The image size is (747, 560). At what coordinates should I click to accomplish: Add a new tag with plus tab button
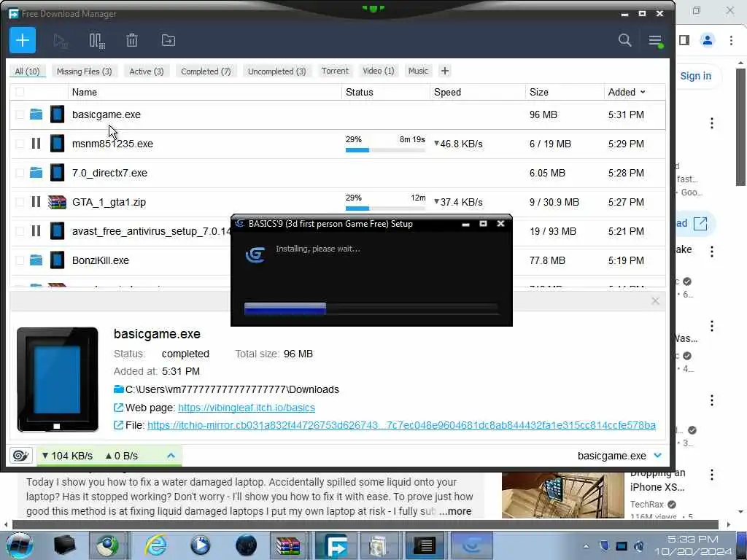point(444,71)
